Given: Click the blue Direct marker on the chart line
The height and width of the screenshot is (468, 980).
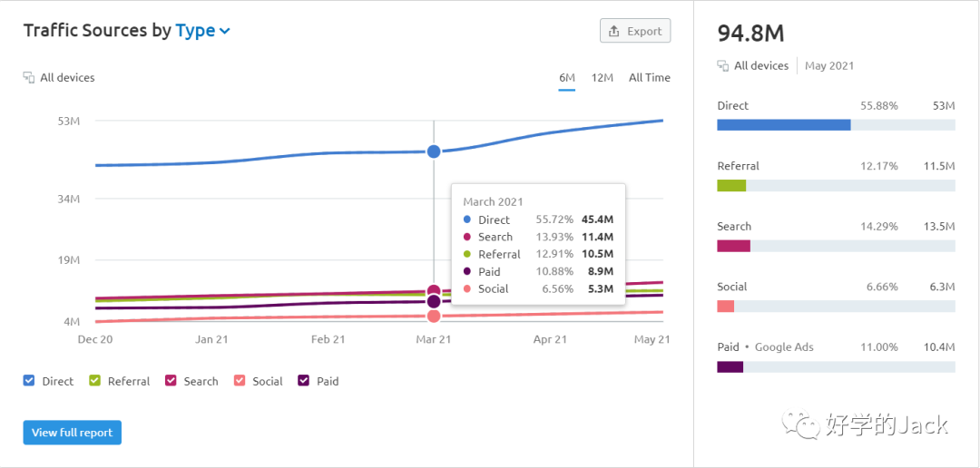Looking at the screenshot, I should (x=434, y=151).
